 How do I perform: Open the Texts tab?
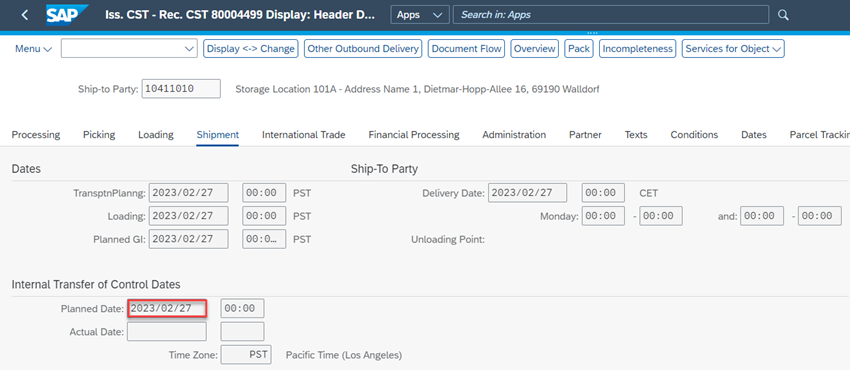pos(636,135)
